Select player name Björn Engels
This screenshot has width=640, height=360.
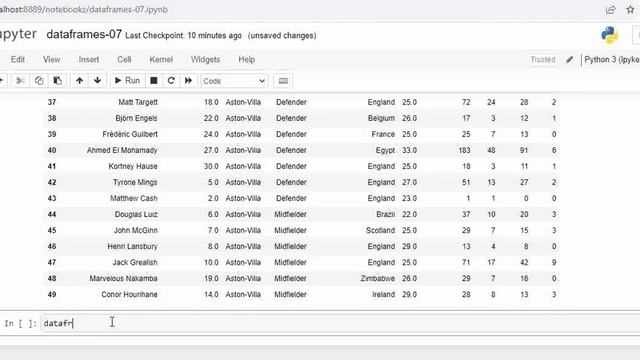point(136,118)
